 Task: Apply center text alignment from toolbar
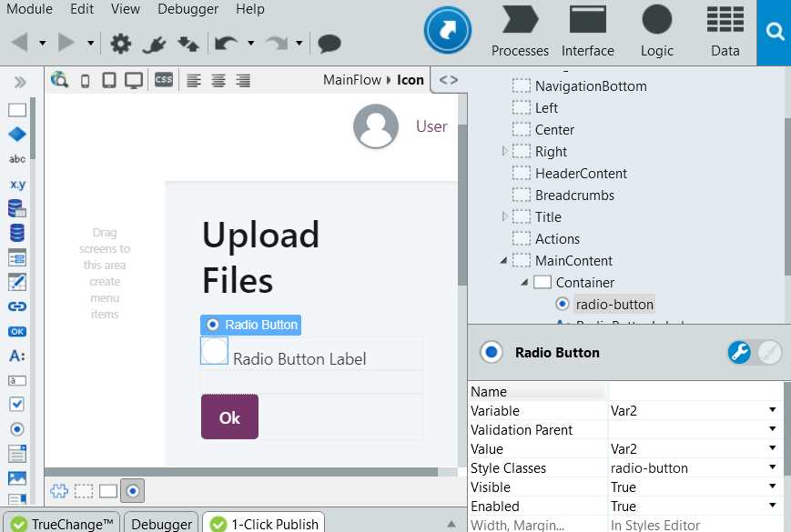coord(218,80)
